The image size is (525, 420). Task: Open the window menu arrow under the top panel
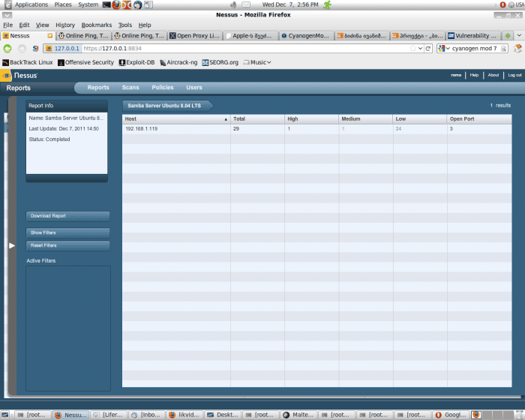click(7, 15)
